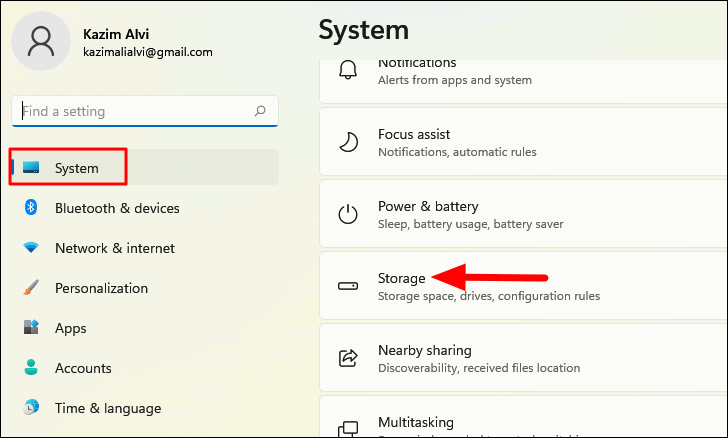This screenshot has width=728, height=438.
Task: Open Time & language settings
Action: 144,408
